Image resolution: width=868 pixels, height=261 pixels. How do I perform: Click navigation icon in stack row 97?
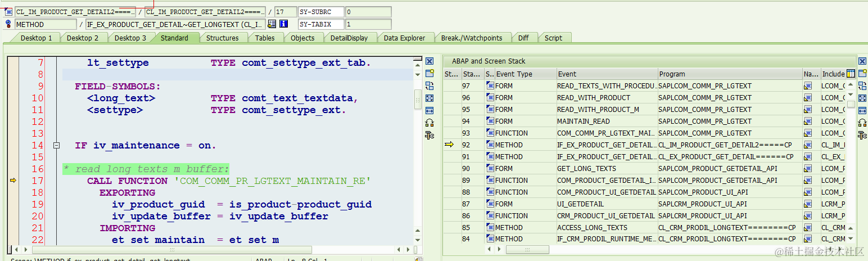click(x=808, y=86)
